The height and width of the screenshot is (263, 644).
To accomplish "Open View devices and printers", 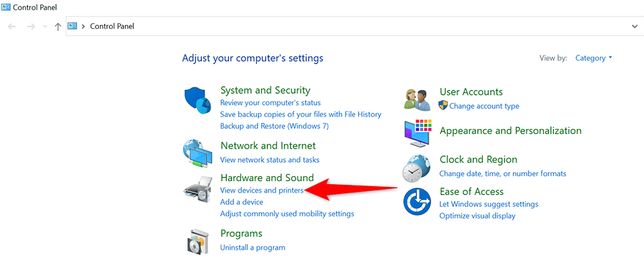I will click(262, 190).
